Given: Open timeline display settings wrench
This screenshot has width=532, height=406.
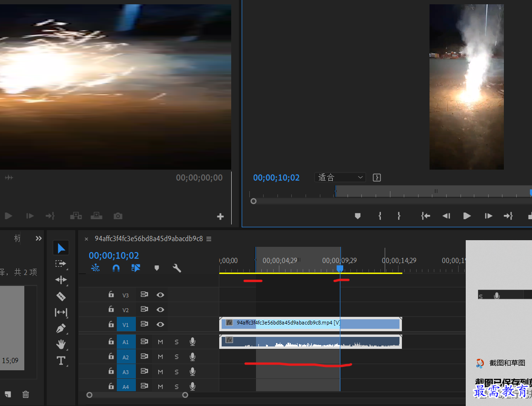Looking at the screenshot, I should tap(177, 268).
